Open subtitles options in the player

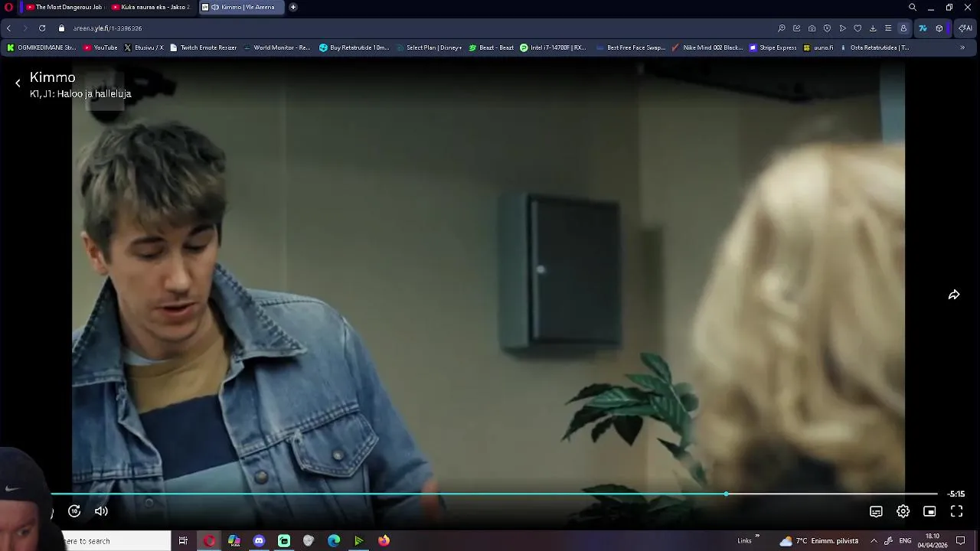(x=876, y=511)
